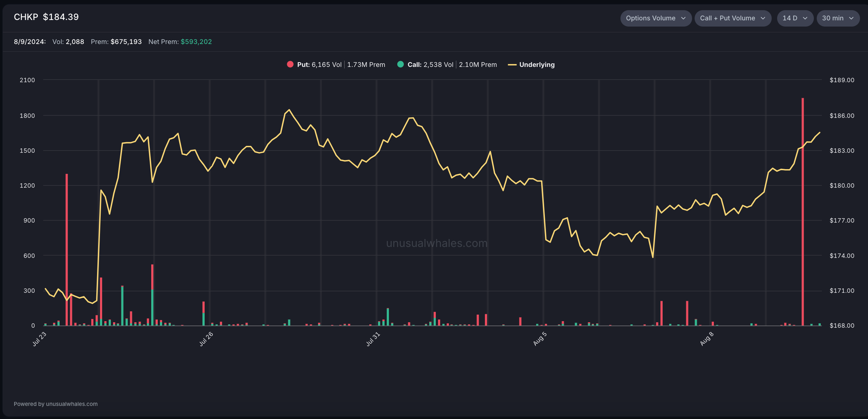Toggle the Call series via green legend dot
Screen dimensions: 868x419
click(x=401, y=64)
